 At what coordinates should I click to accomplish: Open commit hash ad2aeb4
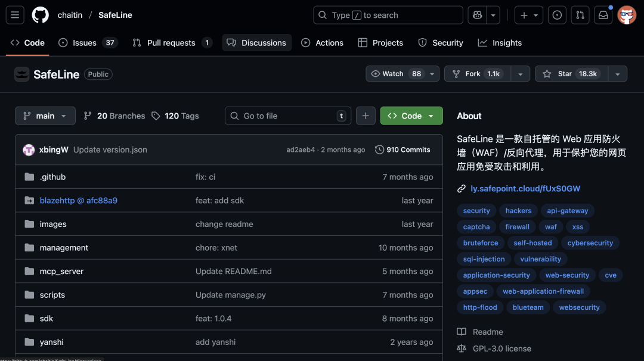pos(301,150)
